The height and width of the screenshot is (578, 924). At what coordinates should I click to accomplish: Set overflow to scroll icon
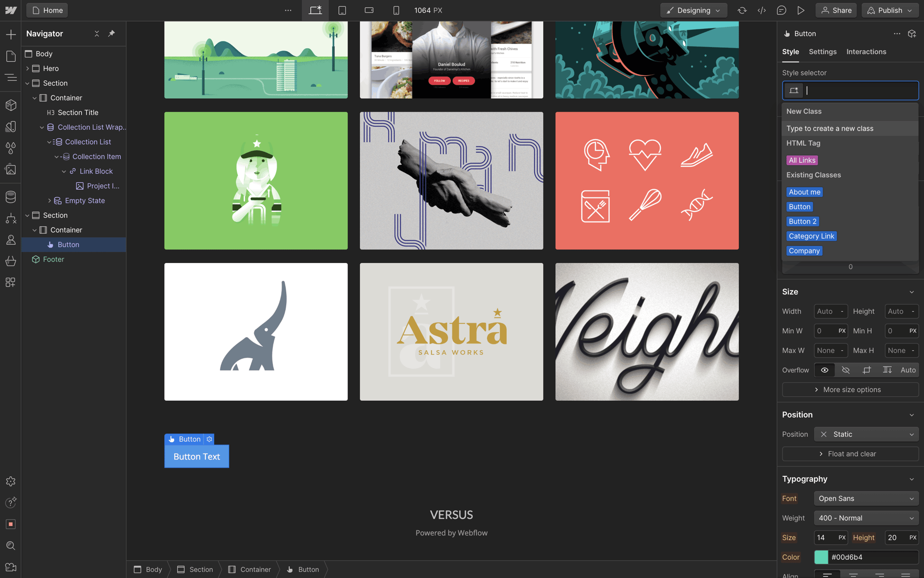(x=887, y=370)
